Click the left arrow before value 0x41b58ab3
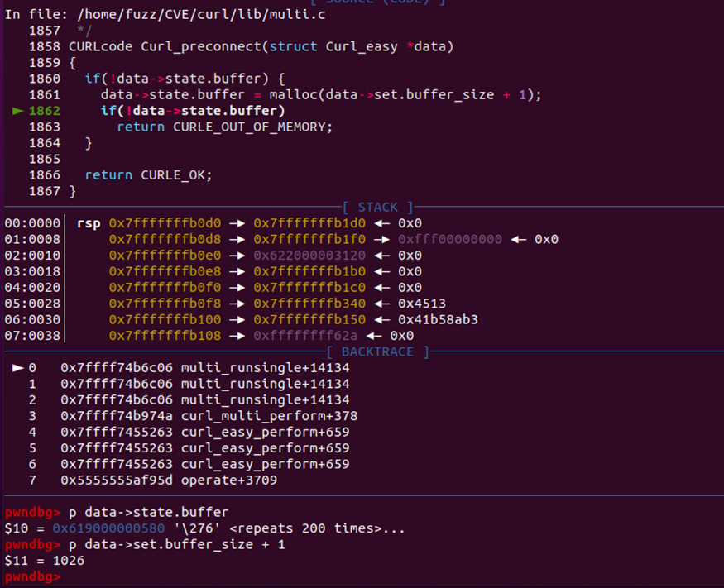 (x=383, y=320)
